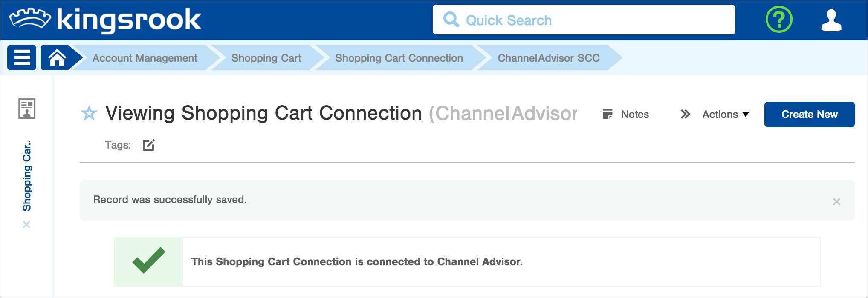The width and height of the screenshot is (868, 298).
Task: Open the hamburger navigation menu
Action: click(x=22, y=57)
